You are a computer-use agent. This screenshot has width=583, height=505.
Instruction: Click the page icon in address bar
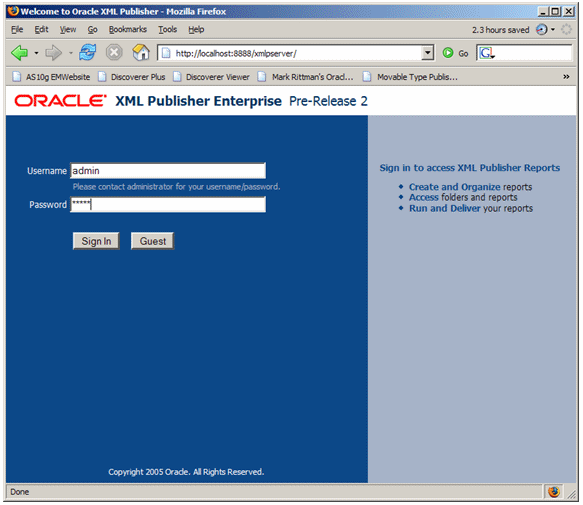pyautogui.click(x=166, y=53)
